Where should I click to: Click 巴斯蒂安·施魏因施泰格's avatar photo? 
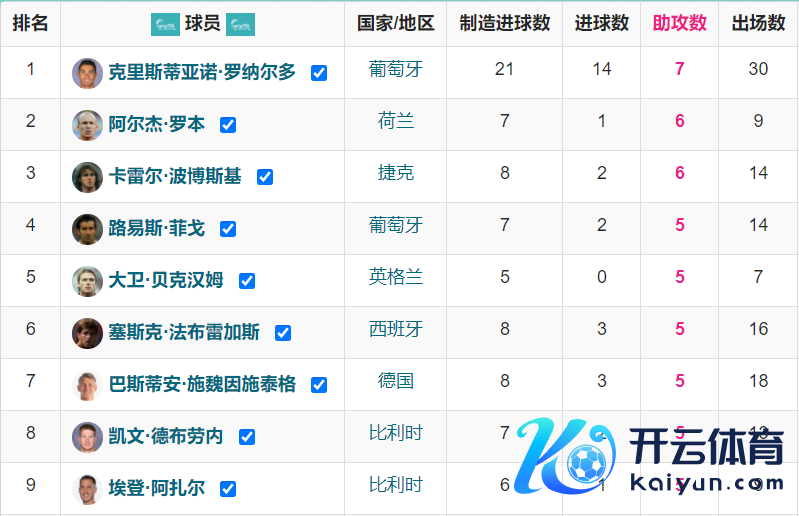pyautogui.click(x=87, y=385)
